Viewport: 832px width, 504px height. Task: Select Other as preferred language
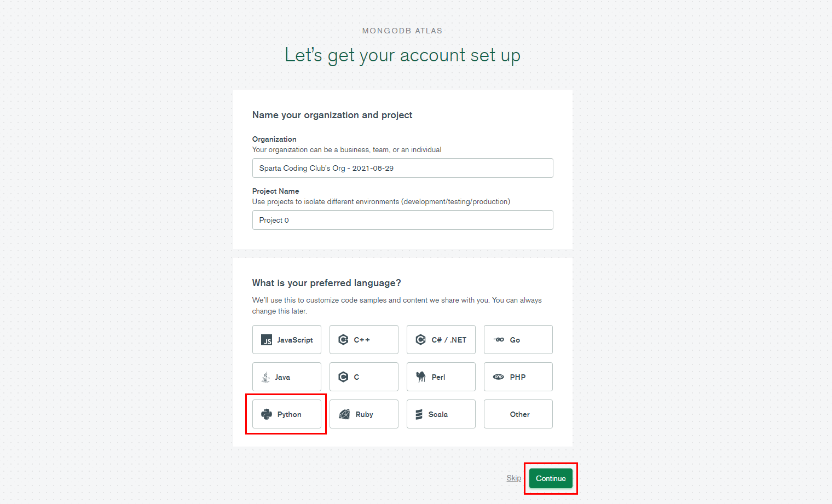pos(518,414)
